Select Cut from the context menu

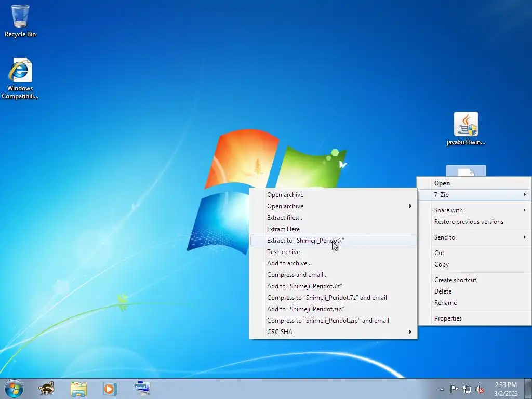pyautogui.click(x=474, y=253)
